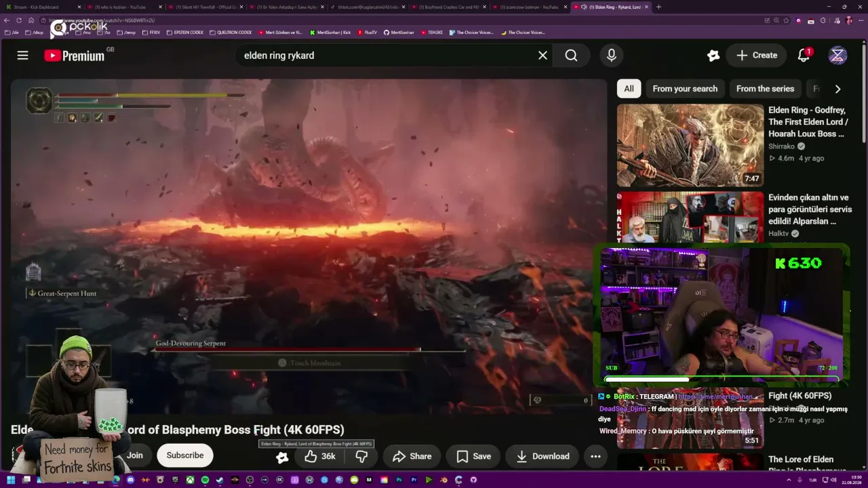Select the From your search chip

685,89
